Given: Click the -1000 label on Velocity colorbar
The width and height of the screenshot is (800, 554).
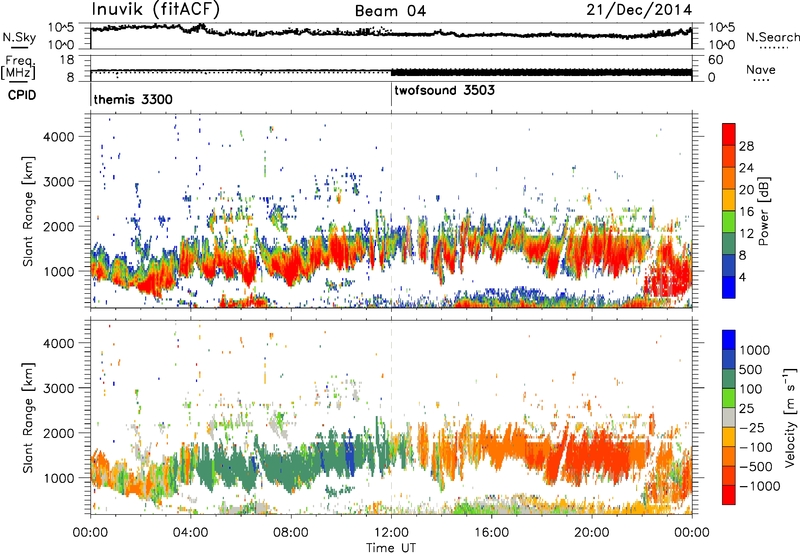Looking at the screenshot, I should point(760,486).
